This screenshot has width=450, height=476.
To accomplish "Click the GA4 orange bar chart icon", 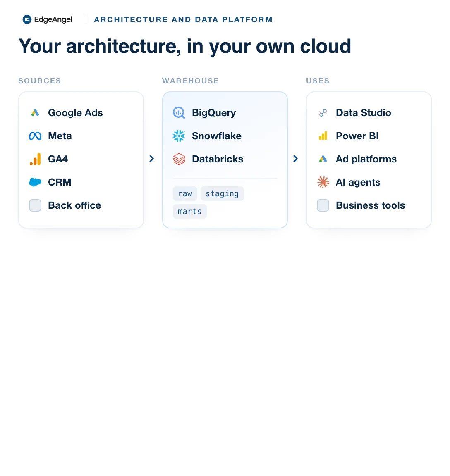I will click(35, 159).
